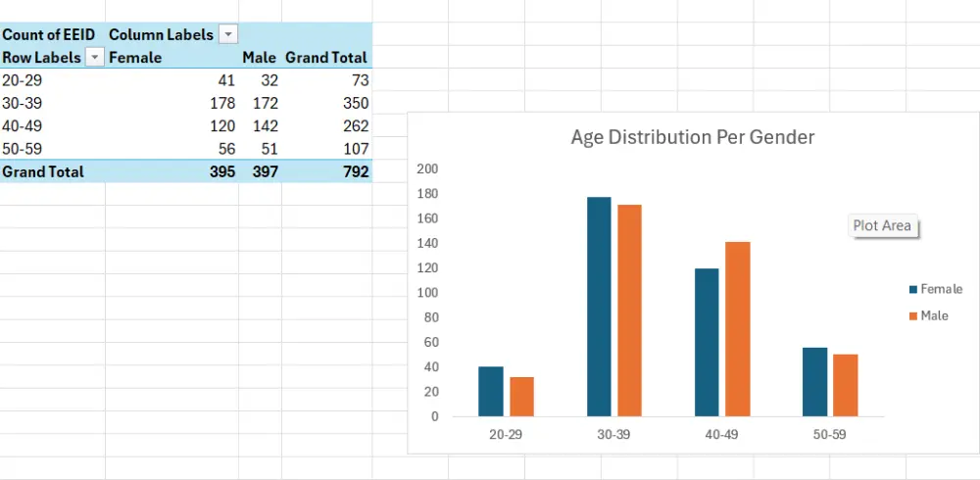This screenshot has height=480, width=980.
Task: Click the cell with value 107
Action: 327,149
